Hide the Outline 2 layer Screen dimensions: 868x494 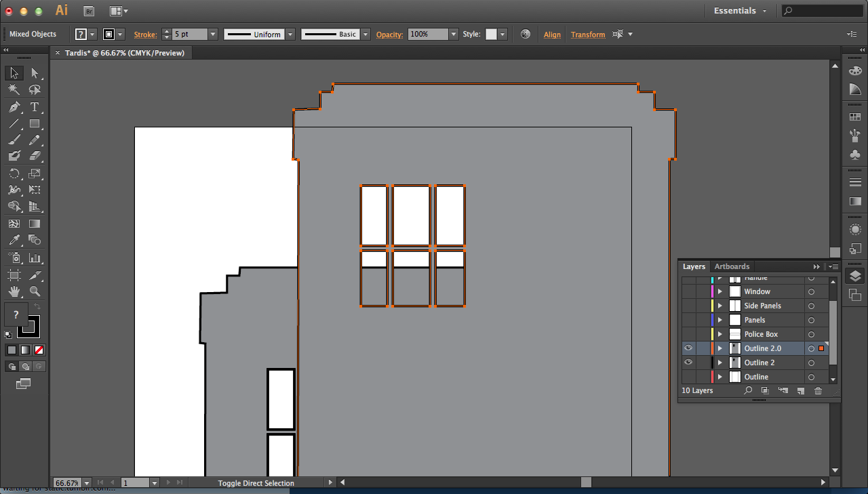coord(688,363)
